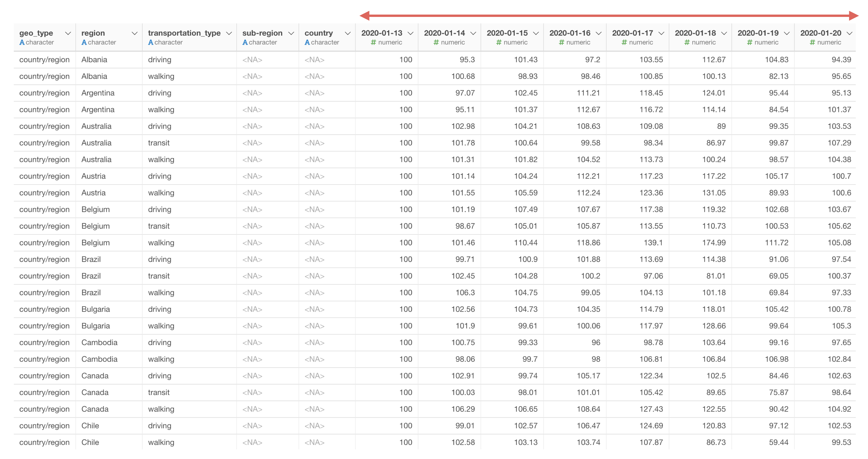
Task: Select the Albania driving region cell
Action: point(94,60)
